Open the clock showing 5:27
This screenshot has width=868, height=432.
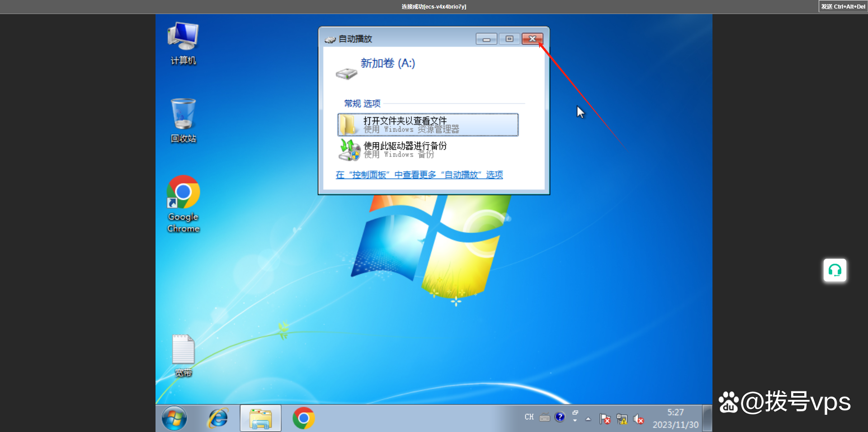[x=675, y=418]
